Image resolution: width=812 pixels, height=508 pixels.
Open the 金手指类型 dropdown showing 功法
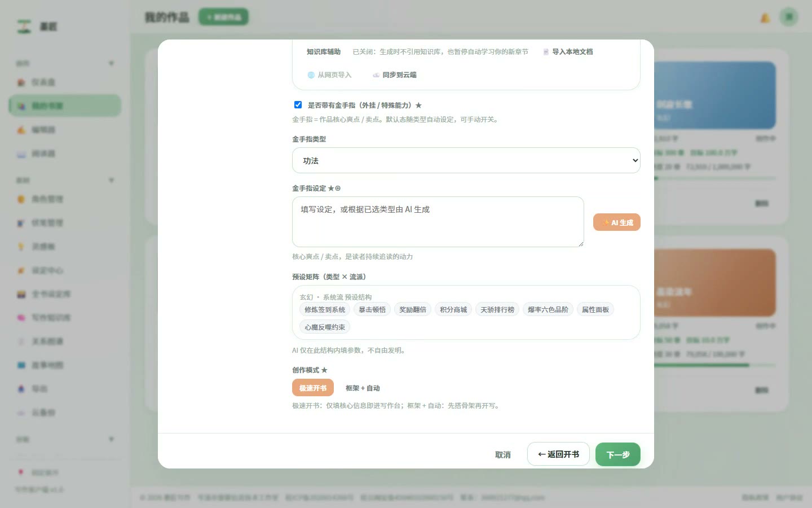pyautogui.click(x=466, y=160)
